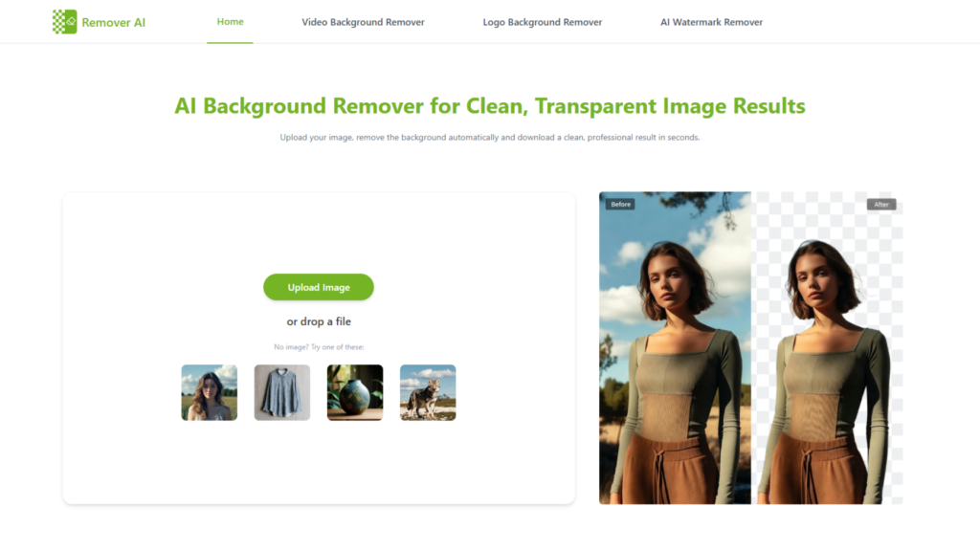Image resolution: width=980 pixels, height=551 pixels.
Task: Go to the Home tab
Action: [x=230, y=22]
